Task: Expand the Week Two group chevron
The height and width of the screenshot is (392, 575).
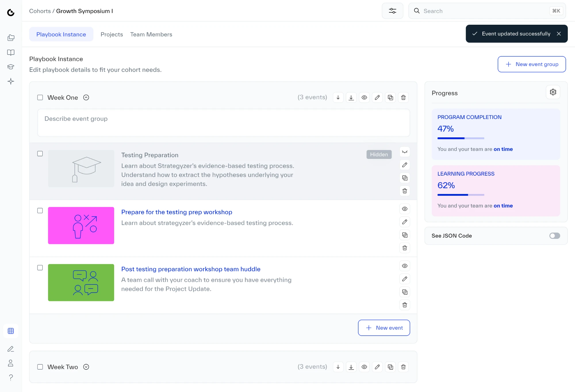Action: (86, 367)
